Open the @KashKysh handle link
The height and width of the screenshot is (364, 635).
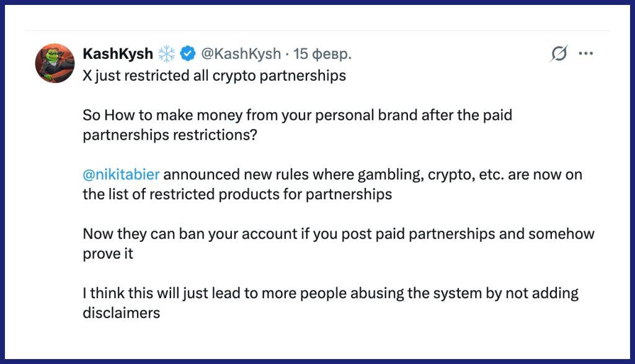pyautogui.click(x=241, y=54)
